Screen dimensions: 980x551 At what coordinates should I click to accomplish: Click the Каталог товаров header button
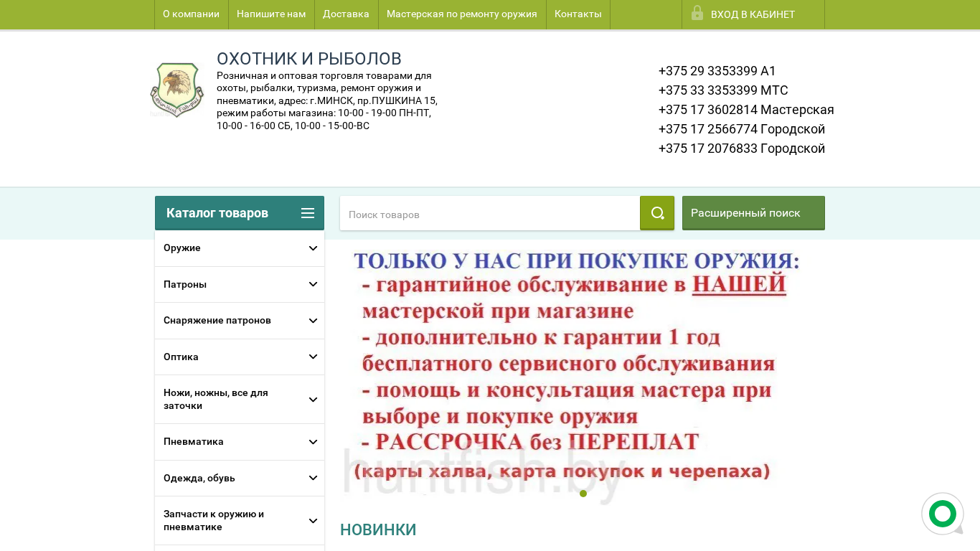click(x=240, y=213)
